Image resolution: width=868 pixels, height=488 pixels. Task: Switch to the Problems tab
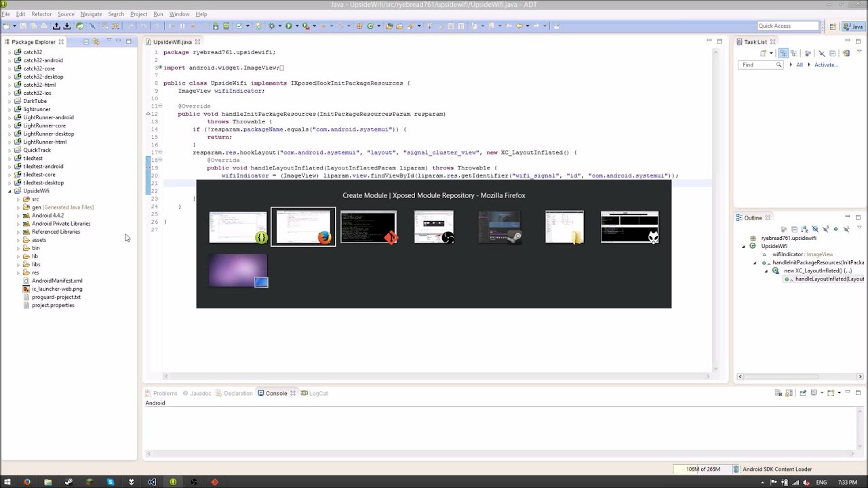pyautogui.click(x=161, y=393)
